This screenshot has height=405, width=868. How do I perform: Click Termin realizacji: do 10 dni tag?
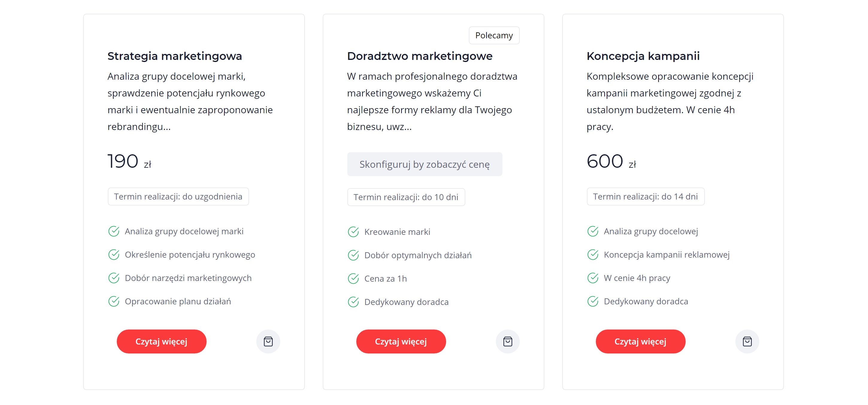click(406, 197)
